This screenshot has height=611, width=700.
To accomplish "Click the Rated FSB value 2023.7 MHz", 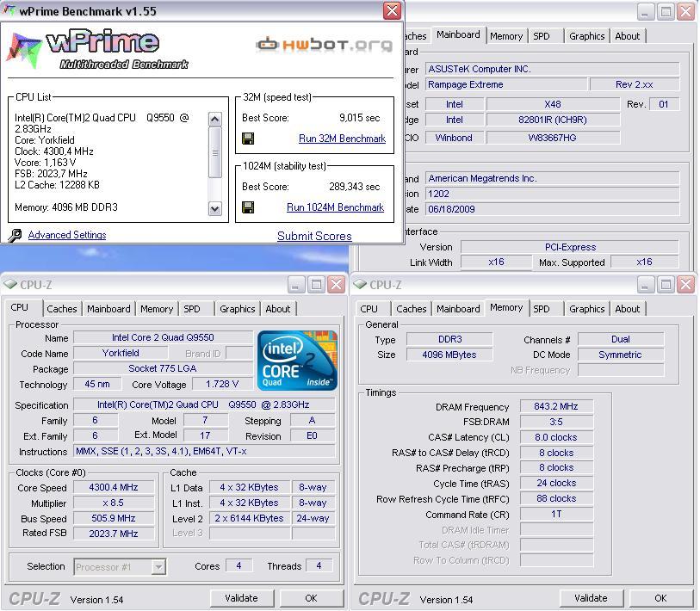I will (114, 534).
